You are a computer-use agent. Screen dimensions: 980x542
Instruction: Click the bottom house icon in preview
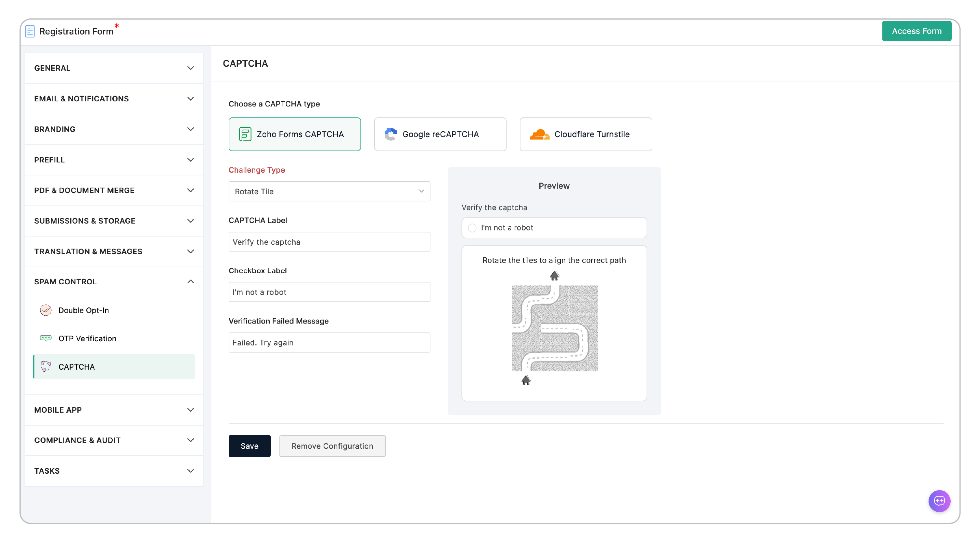526,380
